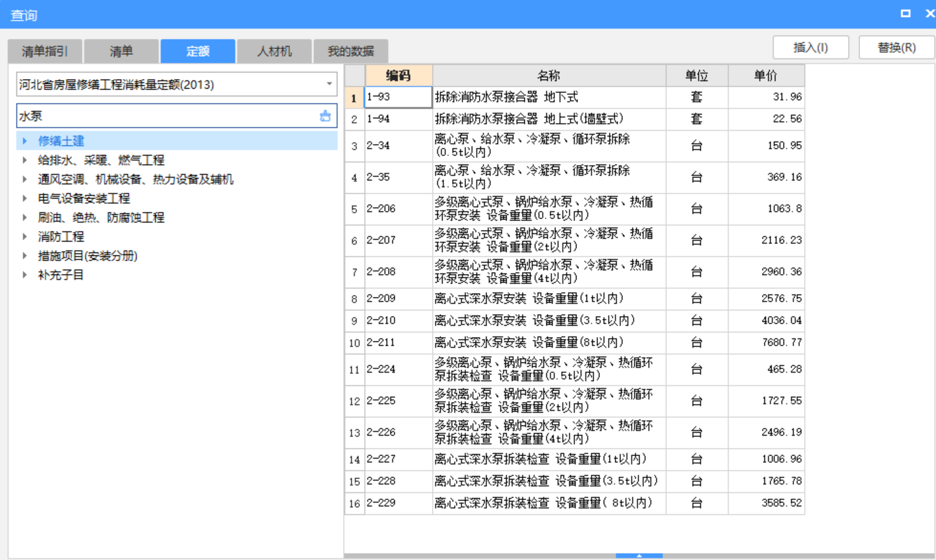Click the bottom panel expand arrow handle
This screenshot has width=936, height=560.
coord(639,556)
